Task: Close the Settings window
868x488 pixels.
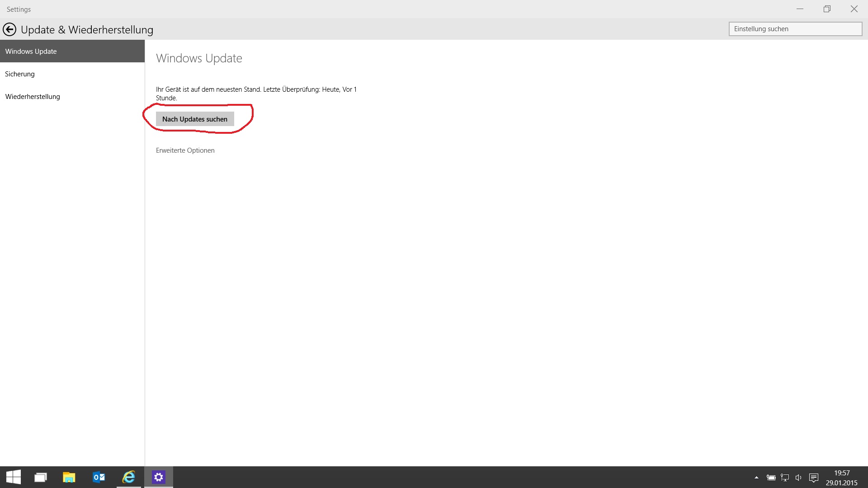Action: tap(854, 9)
